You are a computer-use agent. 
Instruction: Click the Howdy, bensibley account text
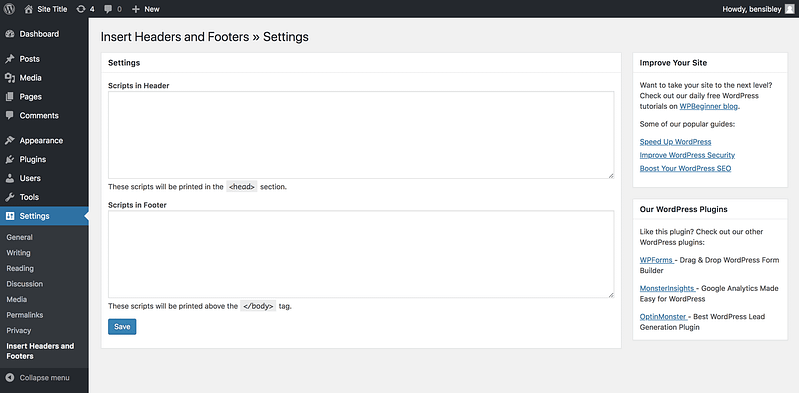pos(752,9)
